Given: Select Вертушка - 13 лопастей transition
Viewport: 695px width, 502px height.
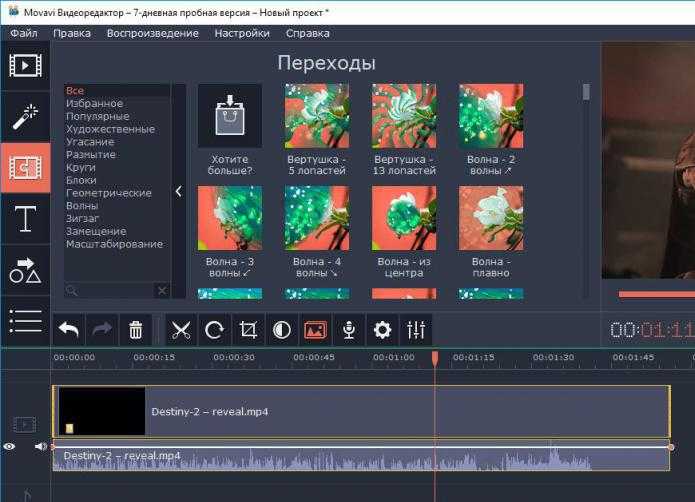Looking at the screenshot, I should pyautogui.click(x=404, y=116).
